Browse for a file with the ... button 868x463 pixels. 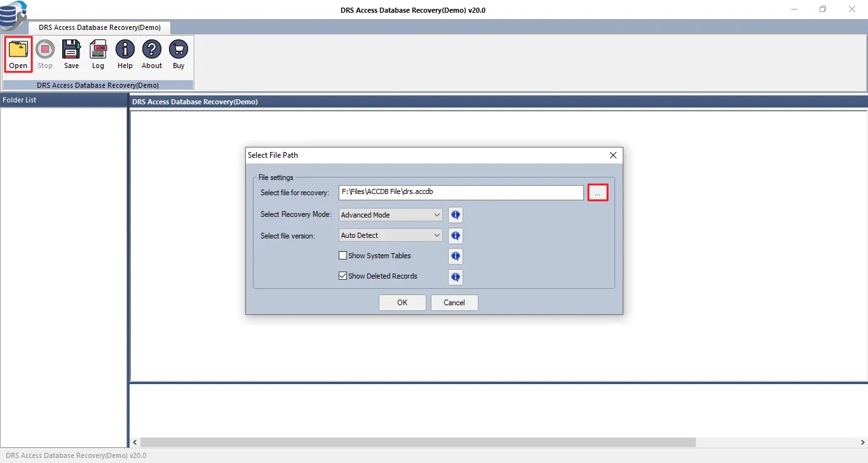(x=598, y=193)
